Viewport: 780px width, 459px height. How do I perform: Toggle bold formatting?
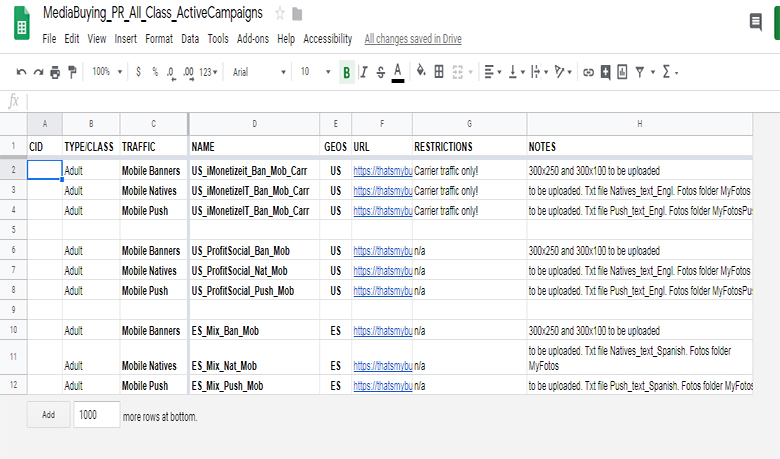coord(347,73)
